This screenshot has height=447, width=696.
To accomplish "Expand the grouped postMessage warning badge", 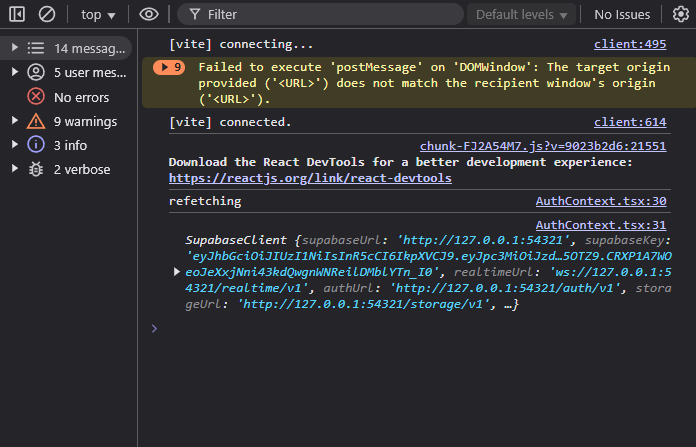I will point(169,67).
